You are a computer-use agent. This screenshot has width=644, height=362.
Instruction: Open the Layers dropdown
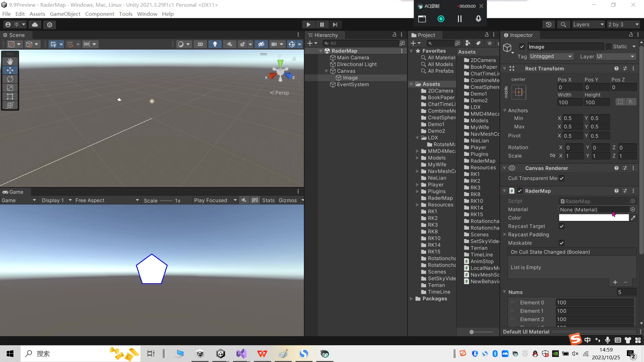(x=588, y=24)
